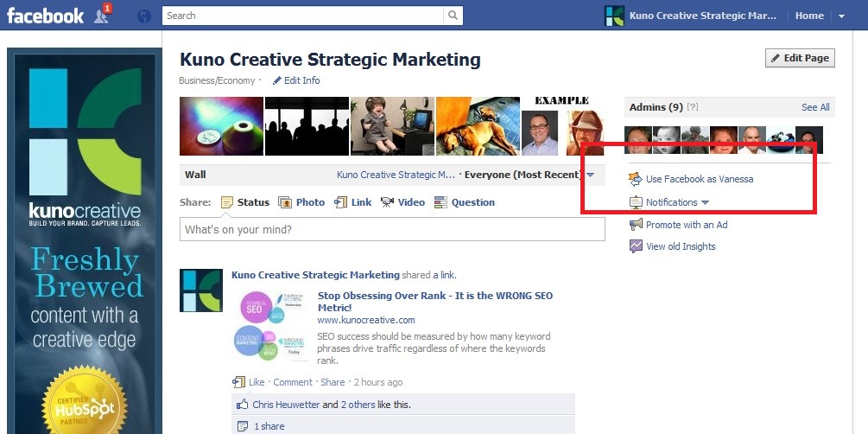Image resolution: width=868 pixels, height=434 pixels.
Task: Open the account dropdown arrow beside Home
Action: 841,16
